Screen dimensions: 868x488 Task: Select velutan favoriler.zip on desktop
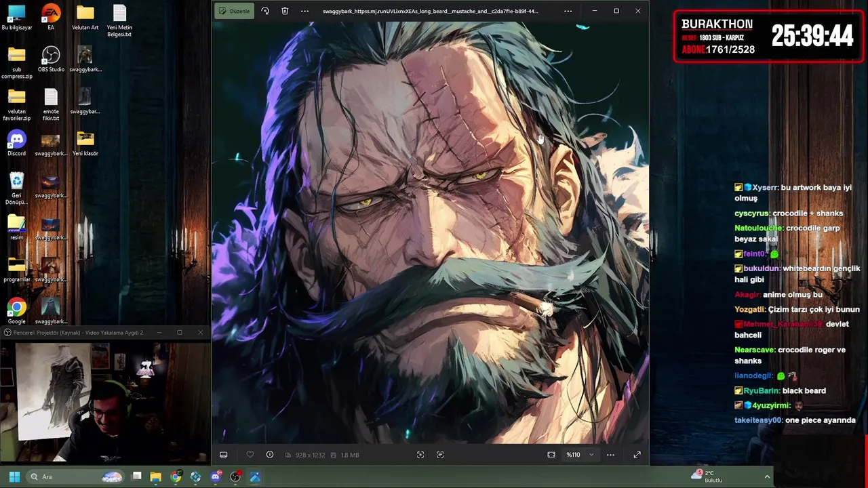point(17,105)
